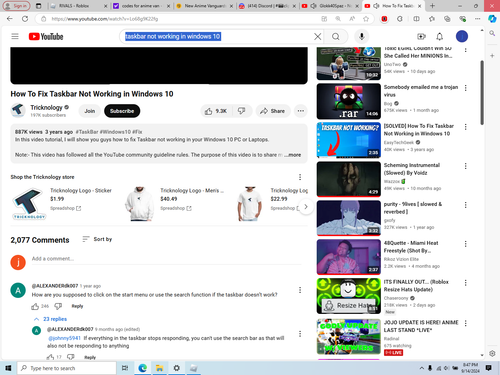The width and height of the screenshot is (500, 375).
Task: Open the Copilot sidebar icon
Action: tap(492, 19)
